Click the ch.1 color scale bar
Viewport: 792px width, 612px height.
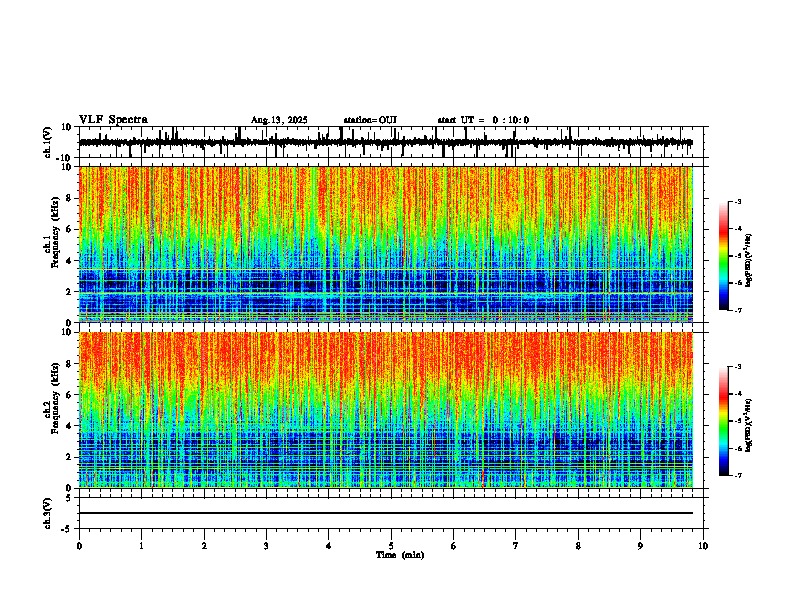click(724, 256)
